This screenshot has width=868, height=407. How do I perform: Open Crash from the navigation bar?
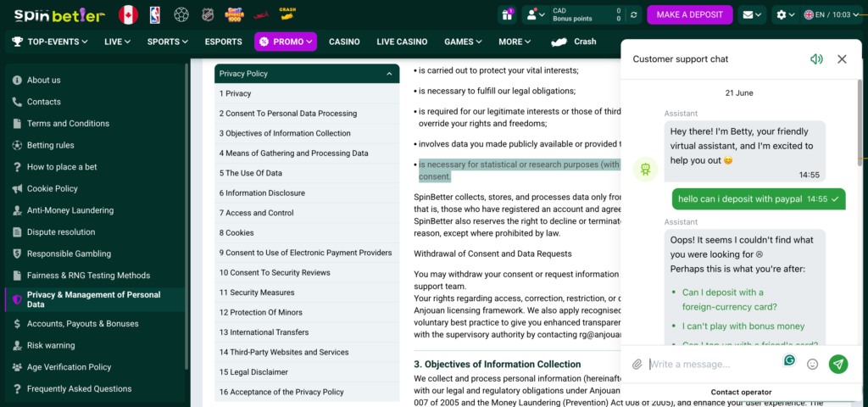click(574, 42)
